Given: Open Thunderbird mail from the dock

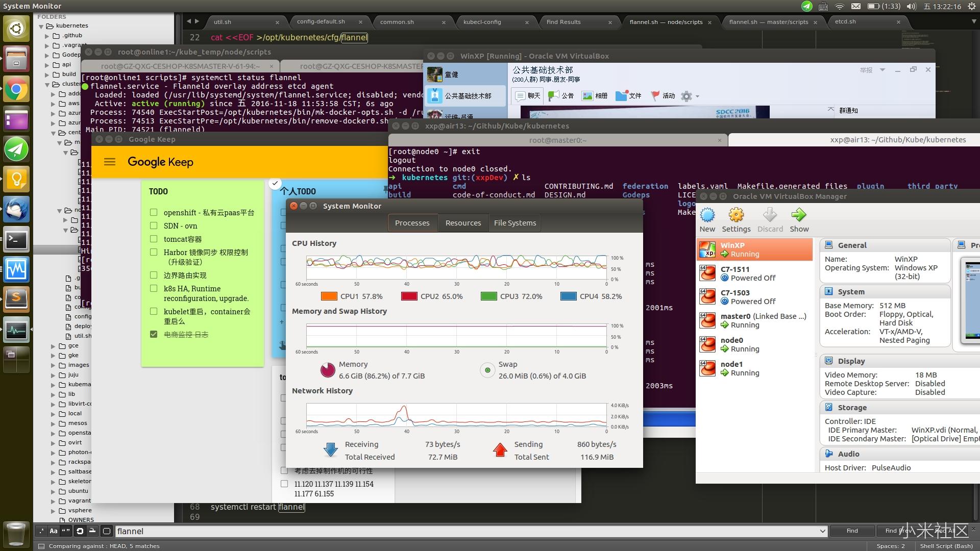Looking at the screenshot, I should pyautogui.click(x=16, y=210).
